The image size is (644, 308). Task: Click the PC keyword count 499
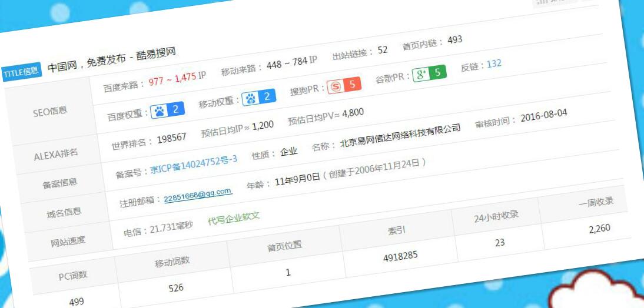point(77,302)
